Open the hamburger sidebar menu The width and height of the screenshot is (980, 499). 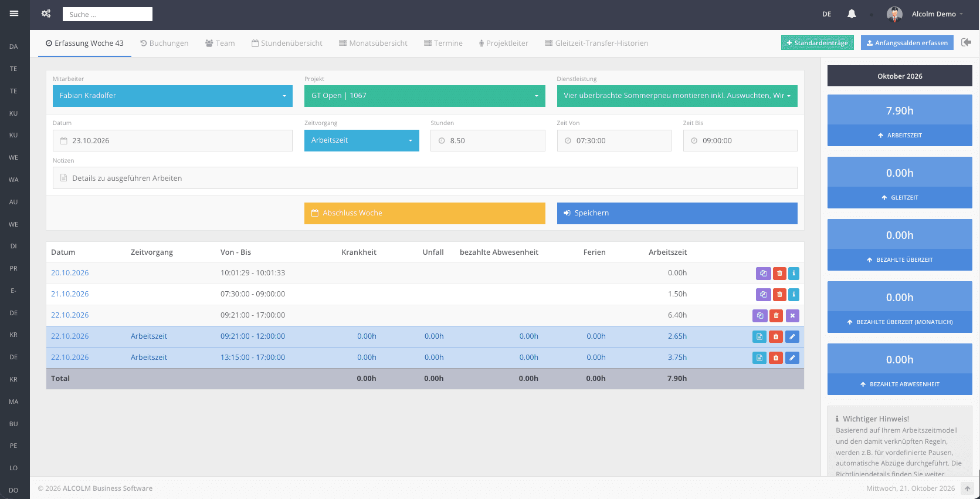(x=14, y=14)
